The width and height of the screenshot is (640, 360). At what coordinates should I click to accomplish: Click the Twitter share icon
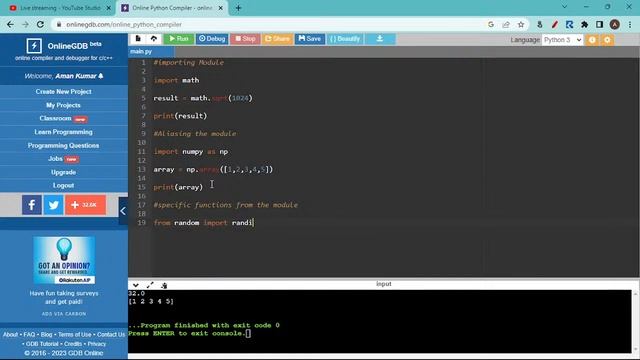pos(53,205)
